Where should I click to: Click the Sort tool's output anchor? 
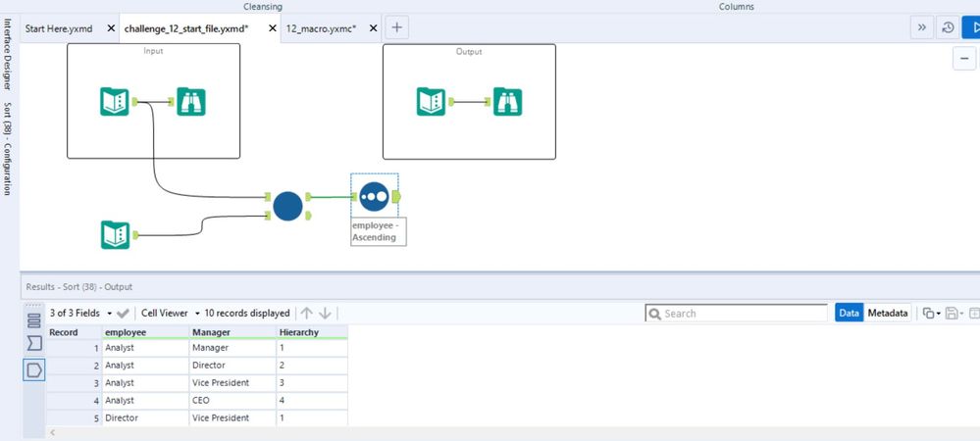coord(396,196)
